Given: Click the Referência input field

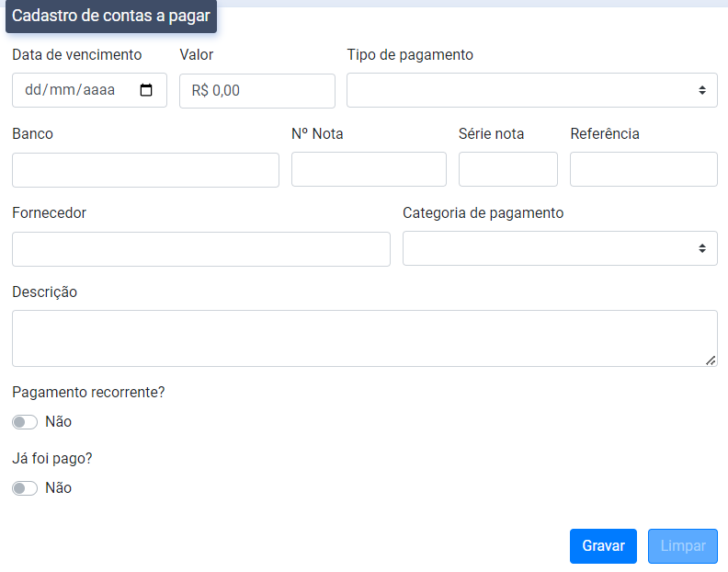Looking at the screenshot, I should point(643,169).
